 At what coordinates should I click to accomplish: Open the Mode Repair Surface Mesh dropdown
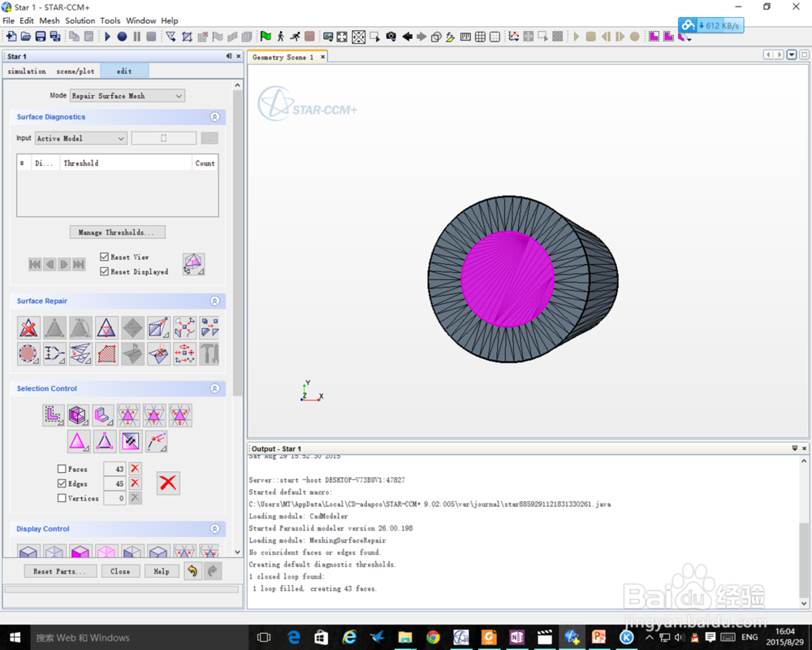coord(127,96)
